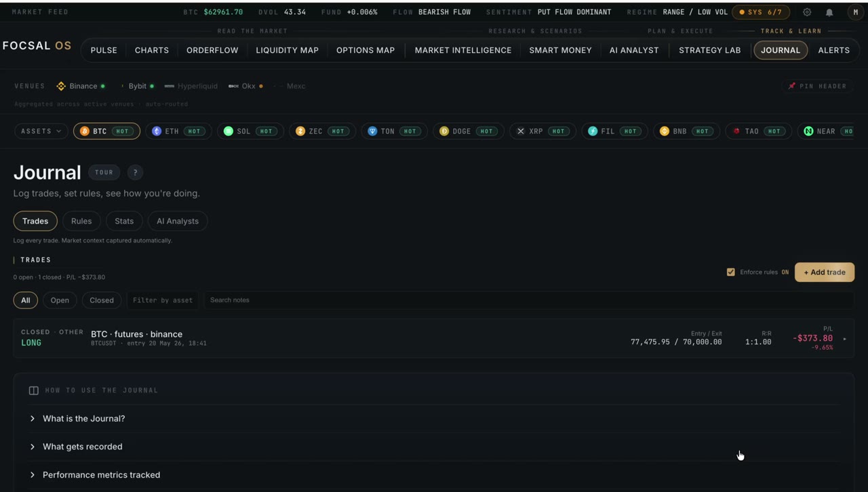Click the Search notes field
868x492 pixels.
coord(529,300)
